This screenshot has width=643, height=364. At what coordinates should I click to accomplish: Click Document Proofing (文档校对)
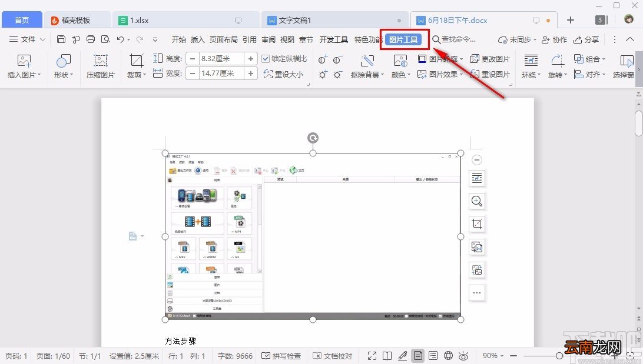click(x=333, y=356)
